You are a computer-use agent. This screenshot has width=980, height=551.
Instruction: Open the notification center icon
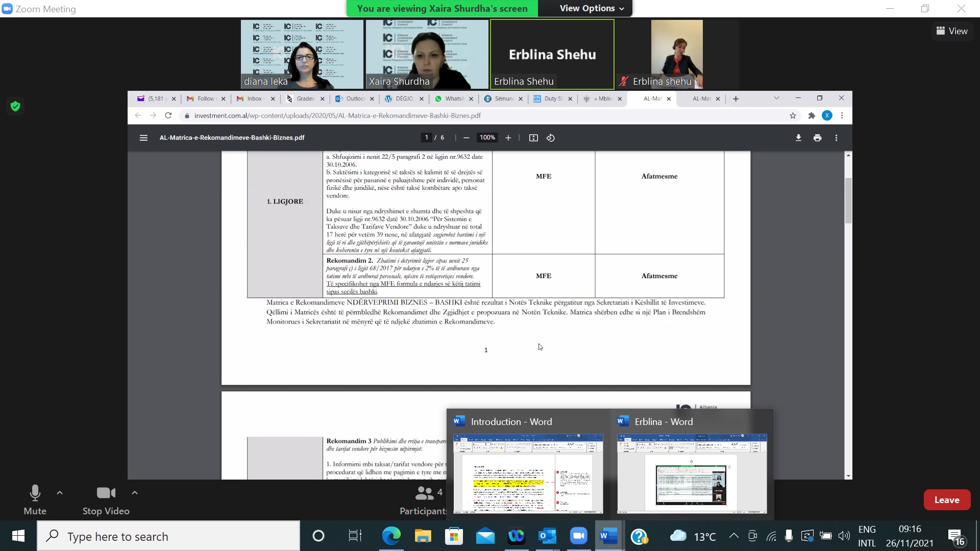click(x=956, y=537)
